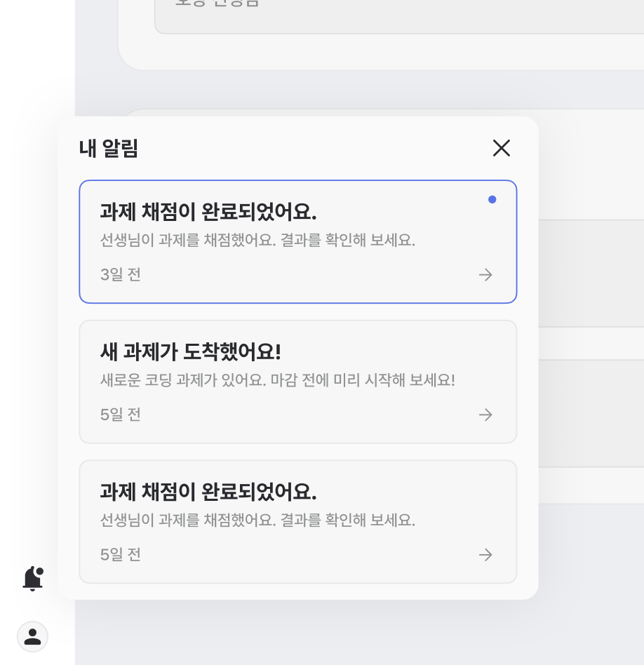Viewport: 644px width, 665px height.
Task: Open the 새 과제가 도착했어요! notification title
Action: [190, 351]
